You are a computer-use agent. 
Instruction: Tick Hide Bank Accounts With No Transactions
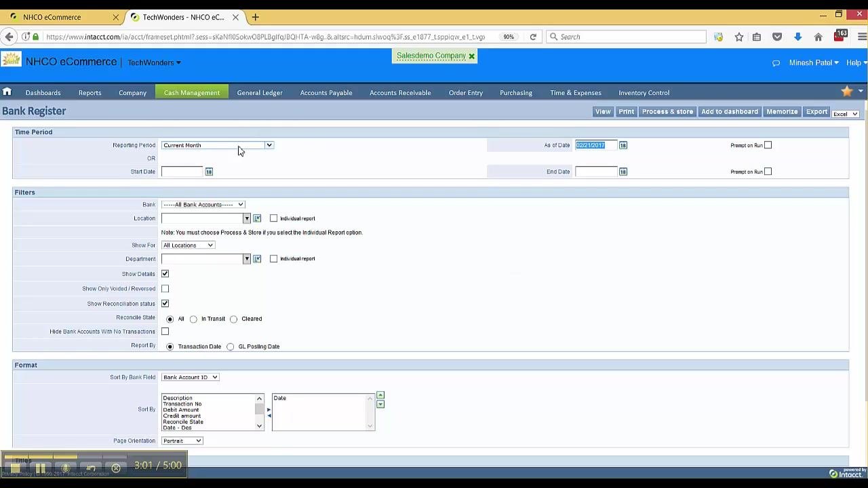[165, 331]
